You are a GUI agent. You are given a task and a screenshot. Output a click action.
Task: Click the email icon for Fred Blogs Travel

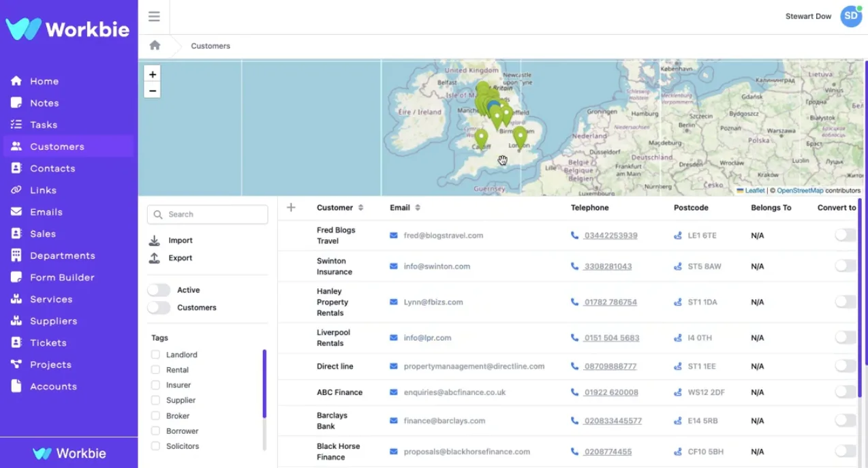click(394, 236)
